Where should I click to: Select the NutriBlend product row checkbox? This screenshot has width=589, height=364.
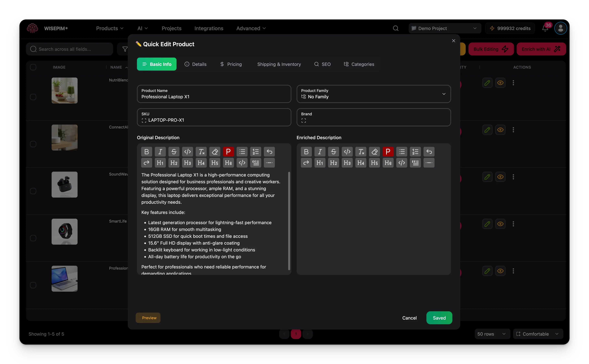click(33, 97)
